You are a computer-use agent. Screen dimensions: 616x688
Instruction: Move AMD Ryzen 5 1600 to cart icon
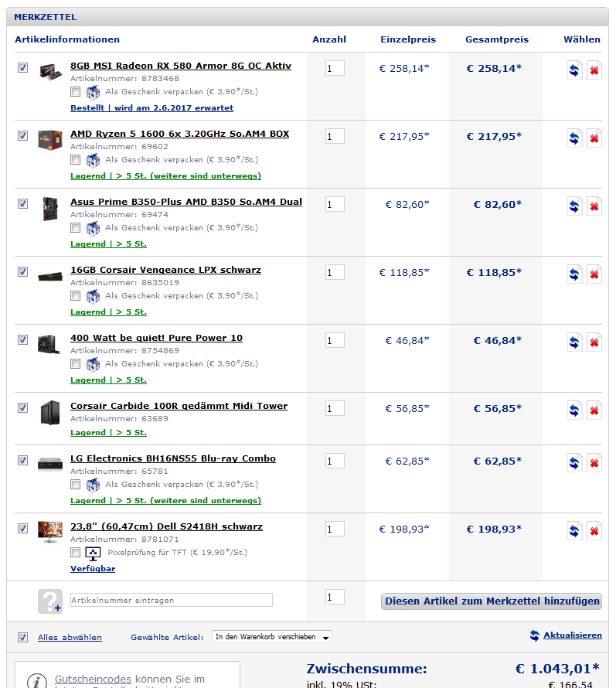[574, 138]
